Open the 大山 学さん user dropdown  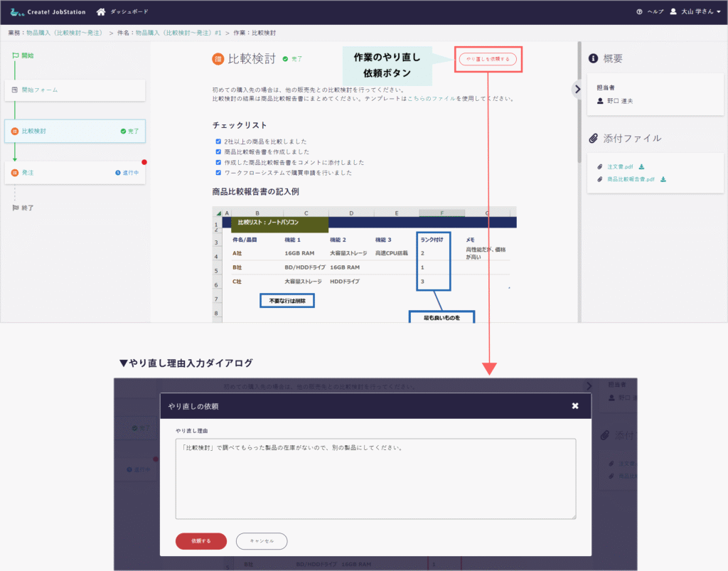tap(695, 12)
